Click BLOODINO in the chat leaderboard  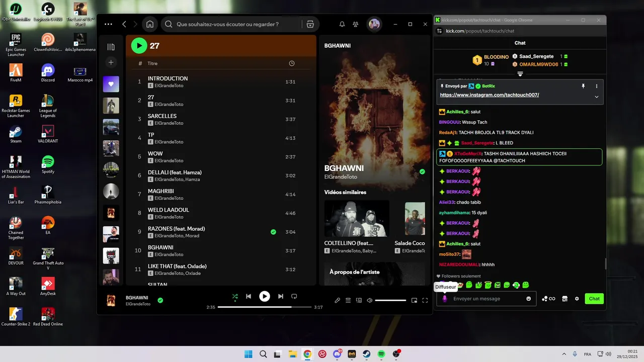[x=496, y=57]
